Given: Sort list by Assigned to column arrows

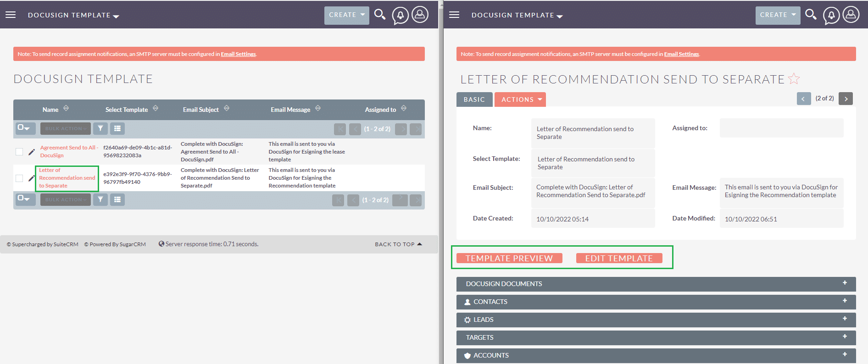Looking at the screenshot, I should pyautogui.click(x=404, y=108).
